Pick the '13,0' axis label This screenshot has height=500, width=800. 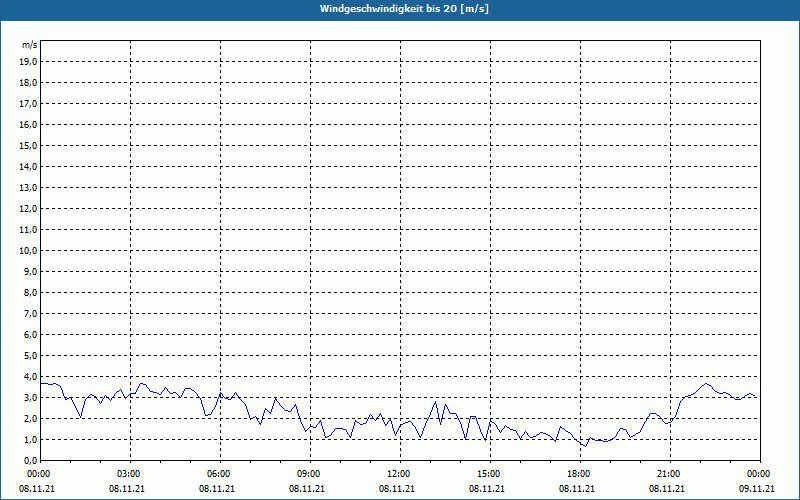(28, 188)
